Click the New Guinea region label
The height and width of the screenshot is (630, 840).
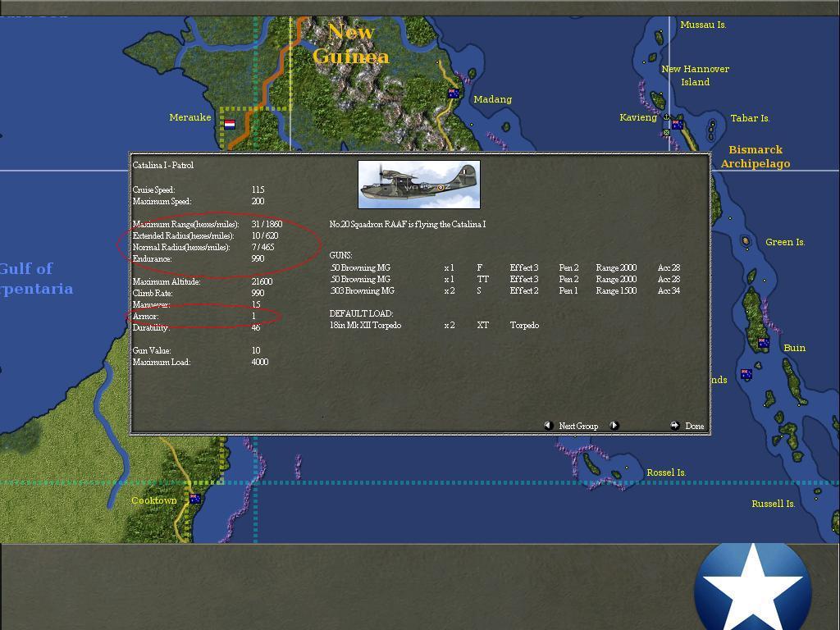point(351,44)
